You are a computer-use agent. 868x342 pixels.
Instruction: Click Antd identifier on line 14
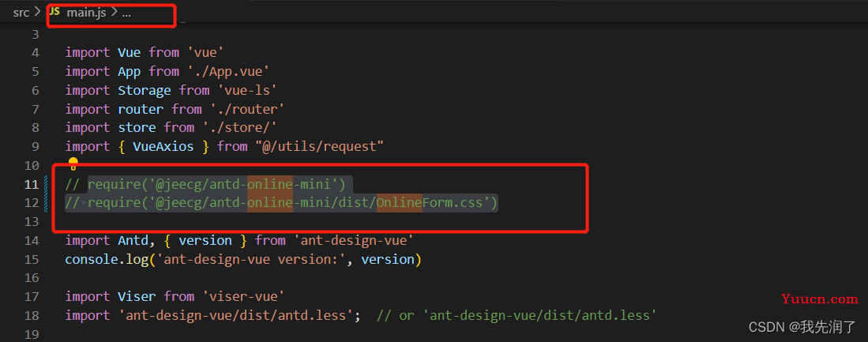click(x=133, y=240)
